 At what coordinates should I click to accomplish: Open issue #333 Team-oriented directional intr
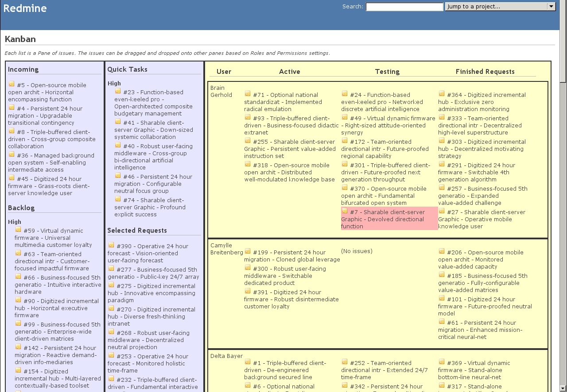480,126
